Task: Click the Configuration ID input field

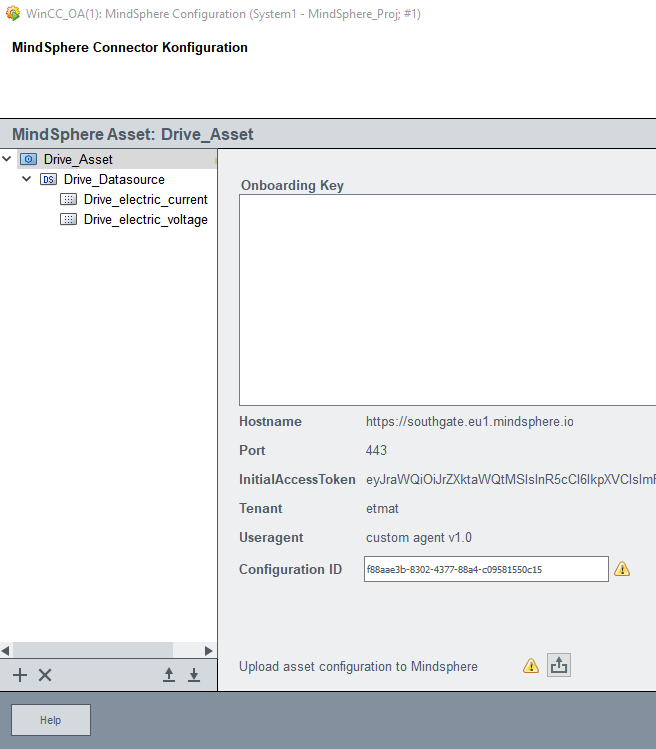Action: 486,569
